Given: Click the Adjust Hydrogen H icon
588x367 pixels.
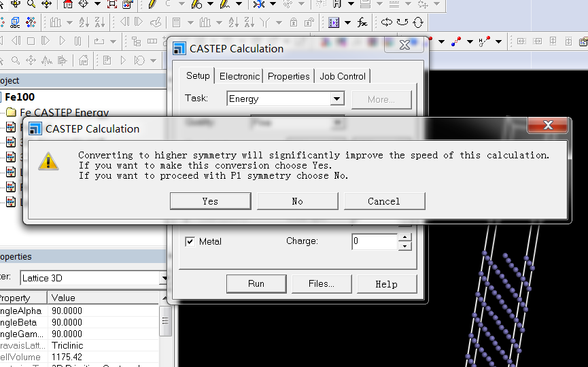Looking at the screenshot, I should 337,4.
